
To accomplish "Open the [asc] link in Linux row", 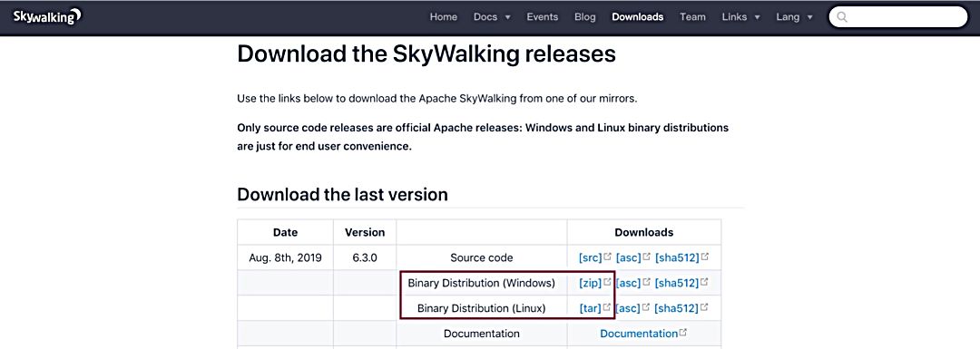I will (628, 308).
